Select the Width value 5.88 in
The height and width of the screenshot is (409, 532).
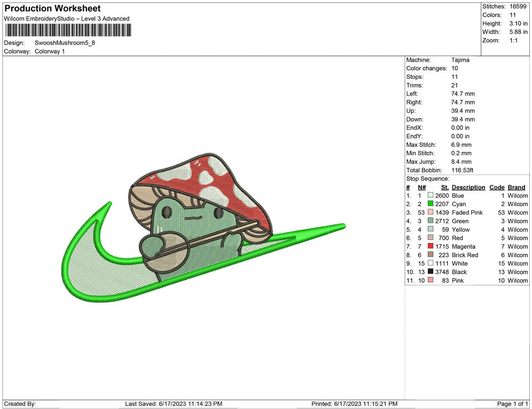519,32
